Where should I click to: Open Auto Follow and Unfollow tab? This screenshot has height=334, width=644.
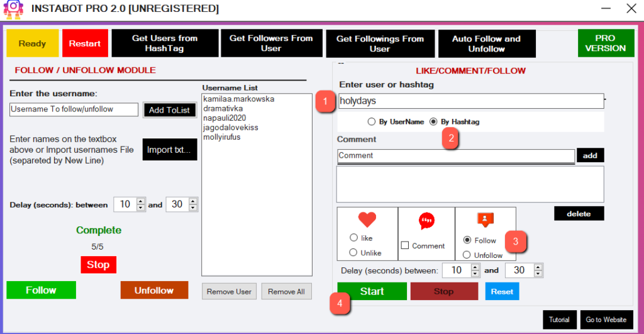click(x=486, y=43)
